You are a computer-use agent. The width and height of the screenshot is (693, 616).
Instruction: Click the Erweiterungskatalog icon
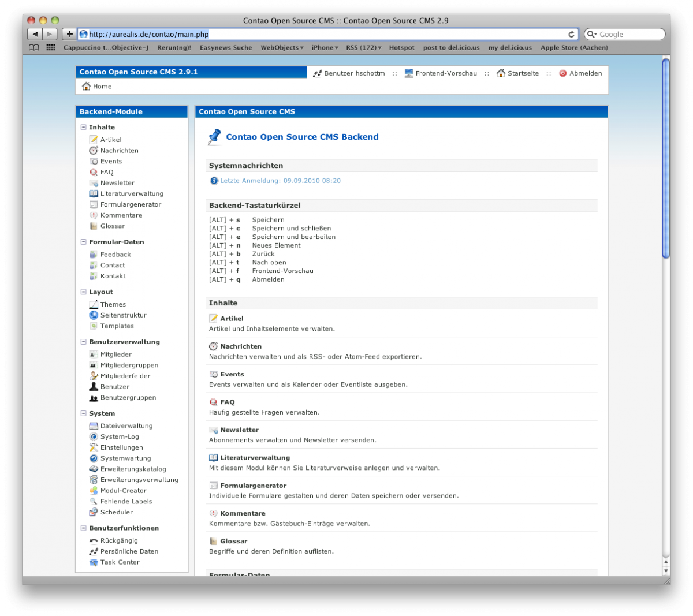(94, 469)
